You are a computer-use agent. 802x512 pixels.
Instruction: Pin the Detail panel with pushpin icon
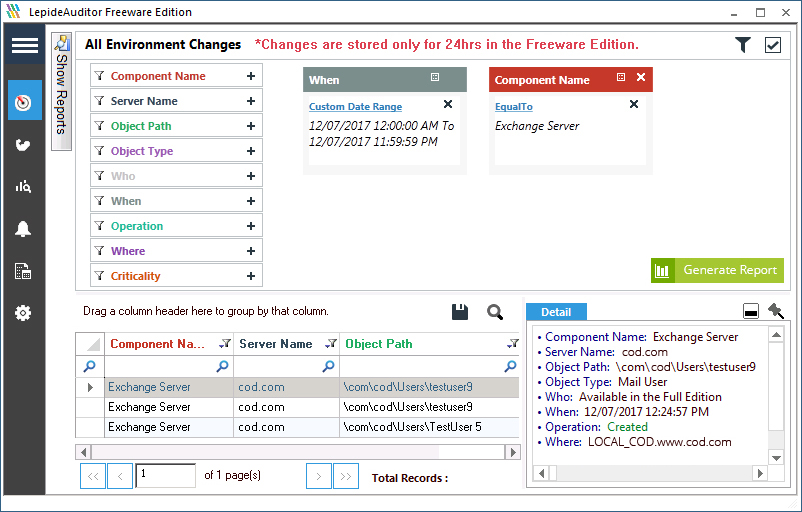[x=776, y=310]
